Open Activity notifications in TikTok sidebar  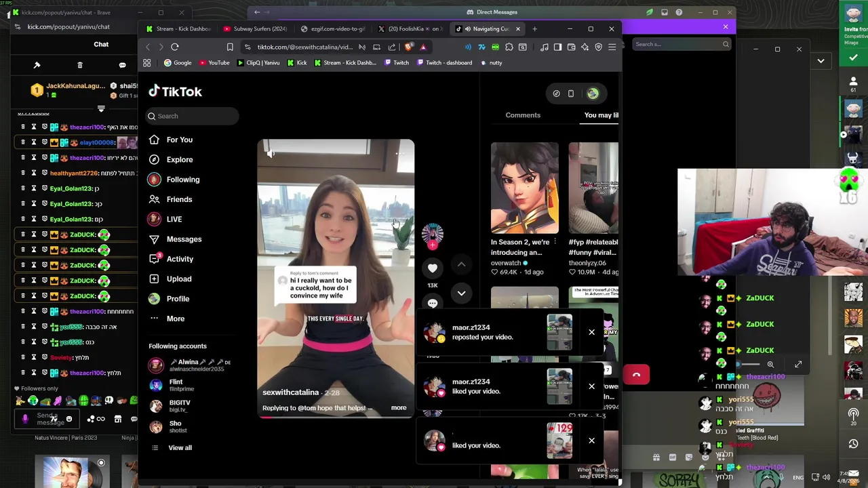[171, 259]
